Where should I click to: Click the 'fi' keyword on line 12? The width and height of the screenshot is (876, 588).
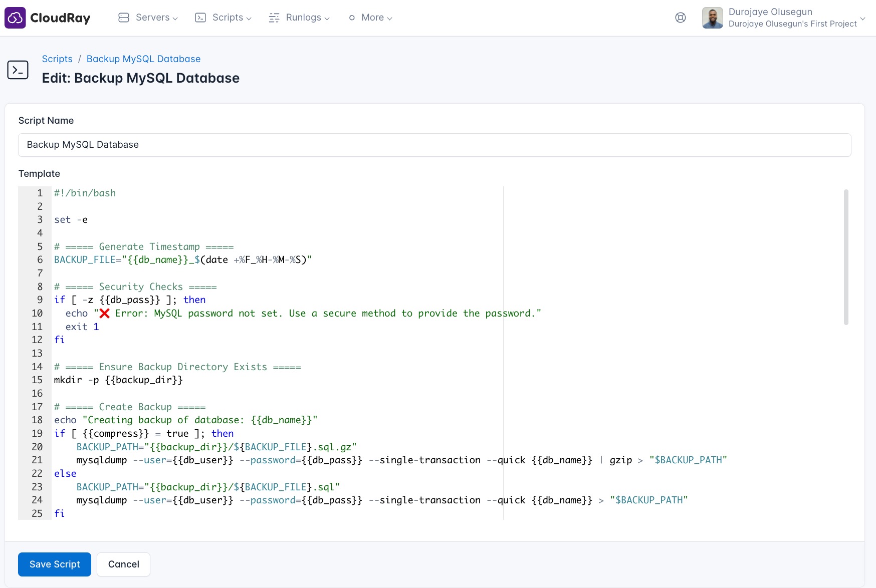tap(60, 340)
